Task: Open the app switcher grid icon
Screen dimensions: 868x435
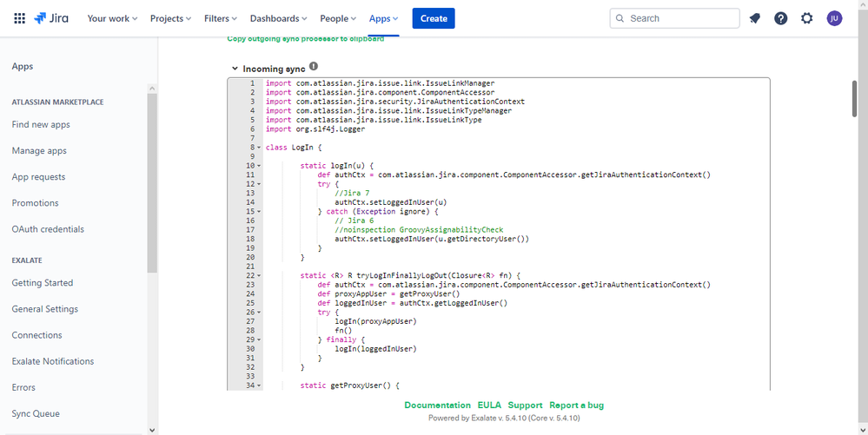Action: click(19, 18)
